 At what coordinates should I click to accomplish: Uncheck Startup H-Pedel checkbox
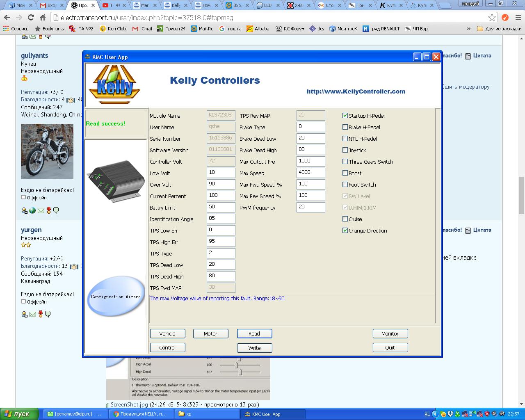pos(345,116)
